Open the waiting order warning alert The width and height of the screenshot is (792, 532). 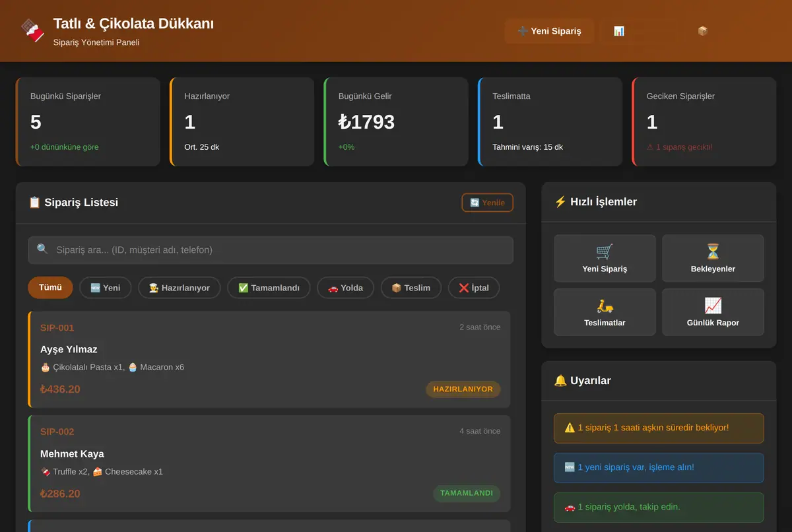pos(659,428)
